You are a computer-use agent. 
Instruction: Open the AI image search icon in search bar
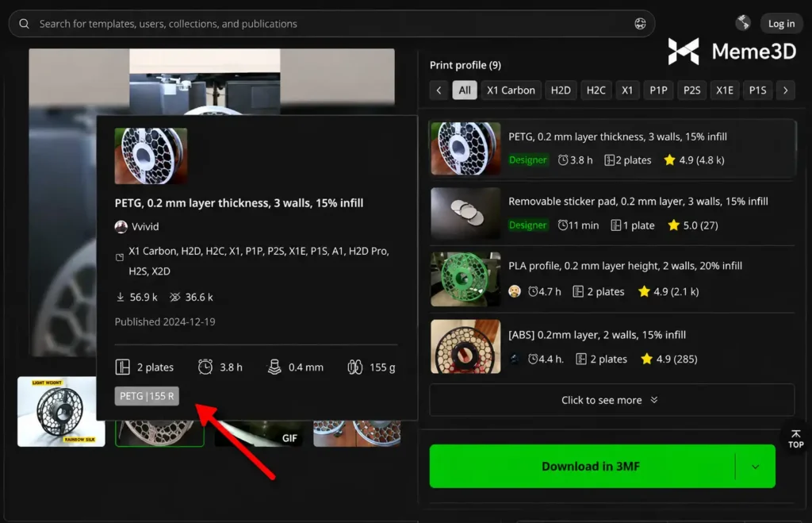640,24
